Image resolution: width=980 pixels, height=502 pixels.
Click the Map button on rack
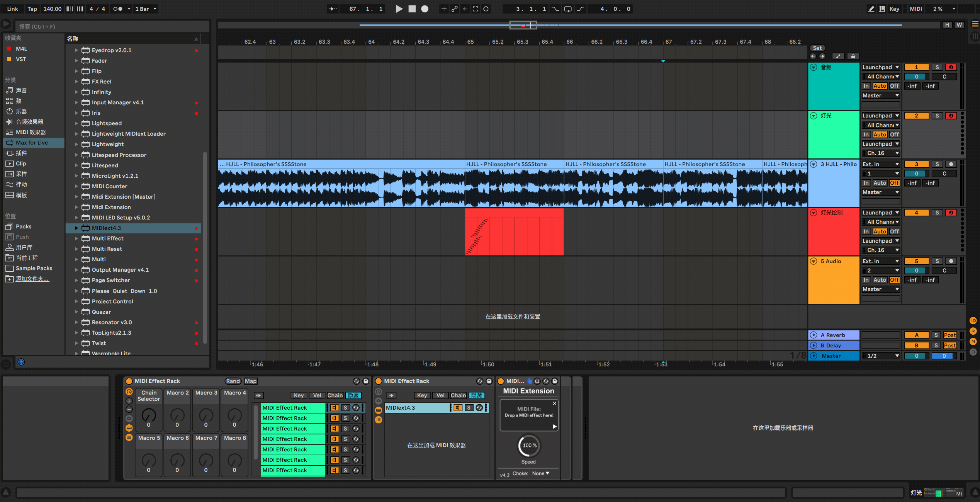click(250, 381)
